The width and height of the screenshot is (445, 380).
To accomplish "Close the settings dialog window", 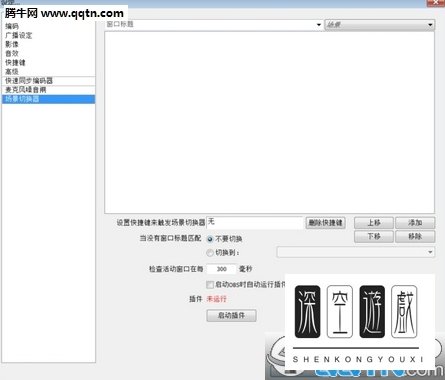I will tap(436, 2).
